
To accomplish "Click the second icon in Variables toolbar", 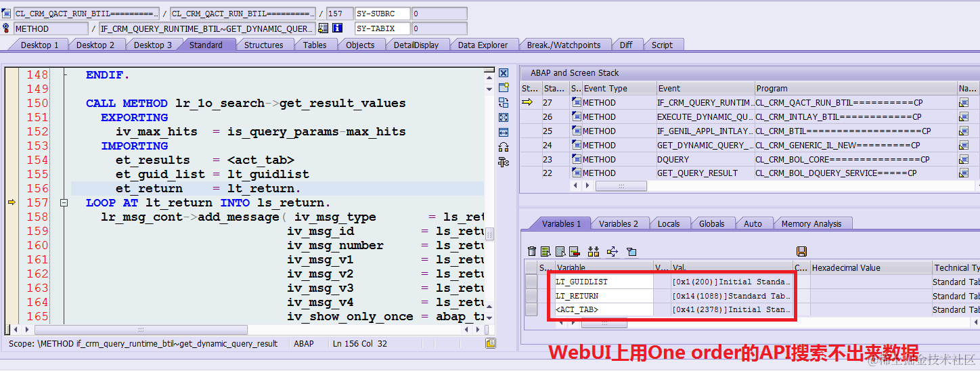I will (x=545, y=251).
